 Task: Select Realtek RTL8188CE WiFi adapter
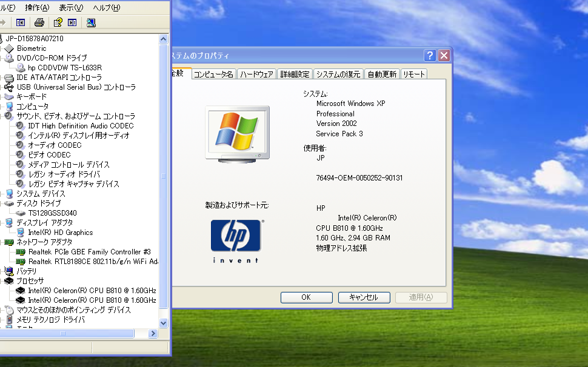coord(93,262)
